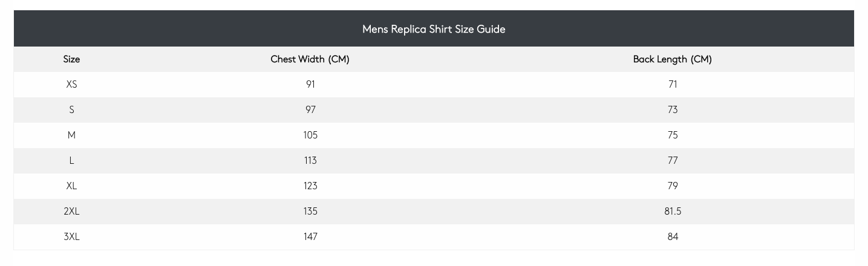Select the Size column header
Image resolution: width=868 pixels, height=266 pixels.
pyautogui.click(x=71, y=59)
